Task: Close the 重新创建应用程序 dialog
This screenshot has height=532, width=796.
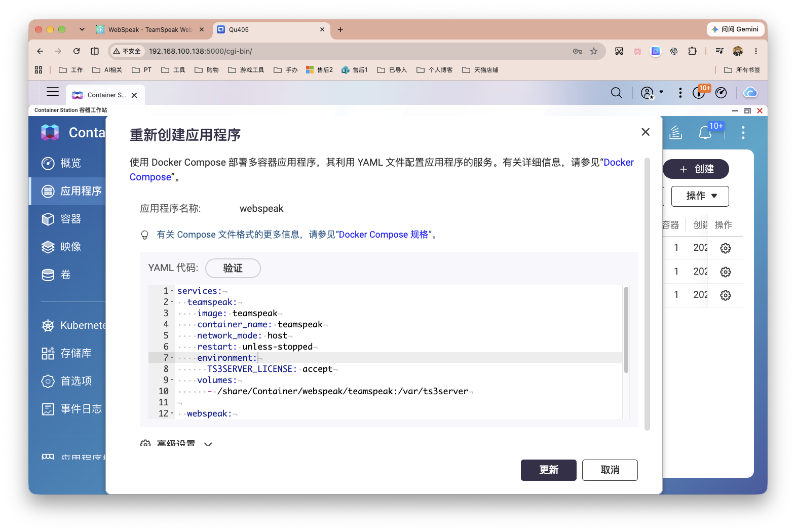Action: 645,132
